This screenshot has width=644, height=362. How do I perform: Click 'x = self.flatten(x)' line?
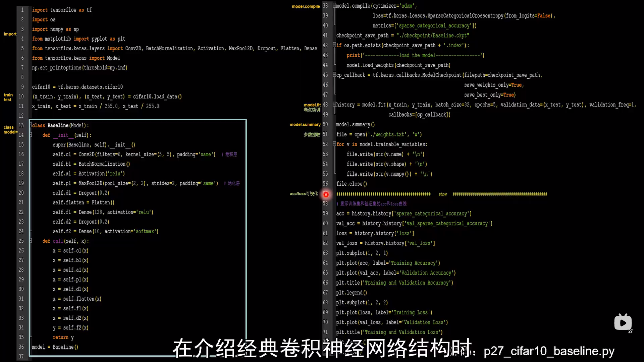[77, 299]
